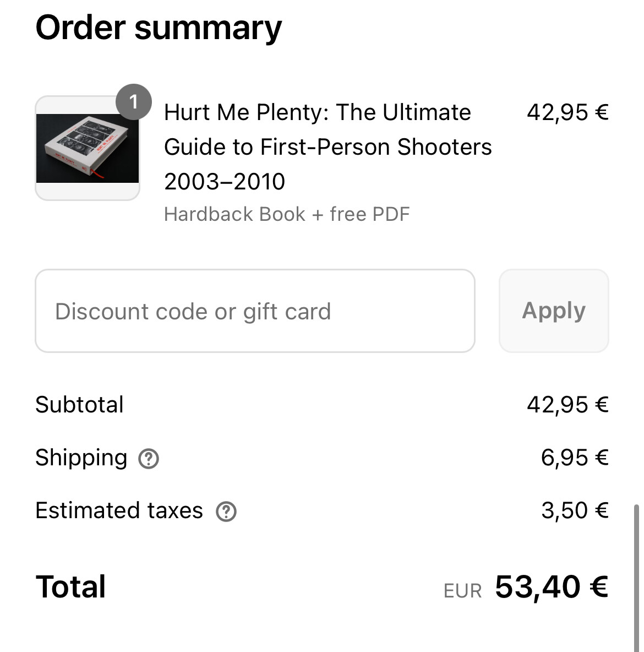Click the Order summary heading
The image size is (644, 652).
[x=159, y=28]
